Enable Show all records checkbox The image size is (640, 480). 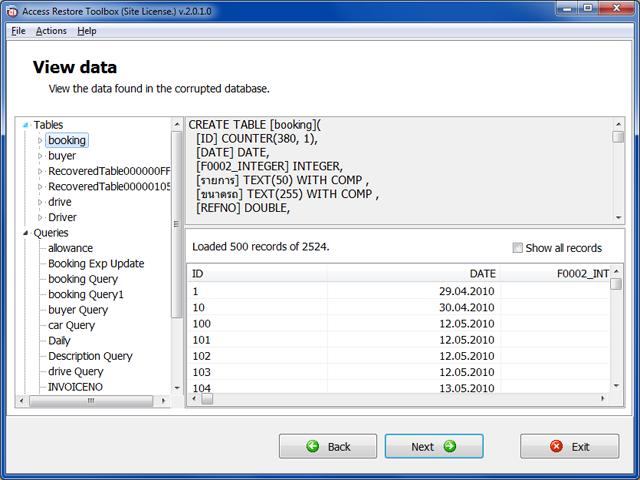517,248
